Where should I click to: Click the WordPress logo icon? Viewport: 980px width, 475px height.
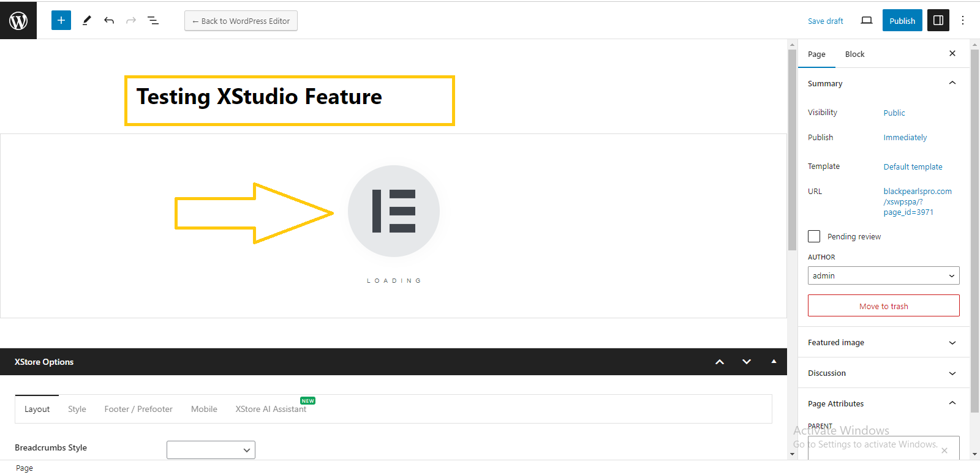pyautogui.click(x=18, y=21)
